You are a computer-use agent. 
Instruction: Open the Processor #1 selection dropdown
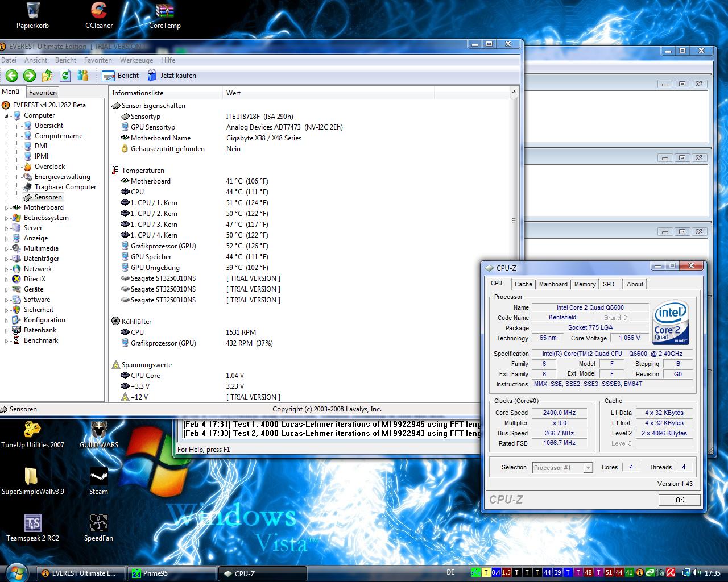(562, 468)
